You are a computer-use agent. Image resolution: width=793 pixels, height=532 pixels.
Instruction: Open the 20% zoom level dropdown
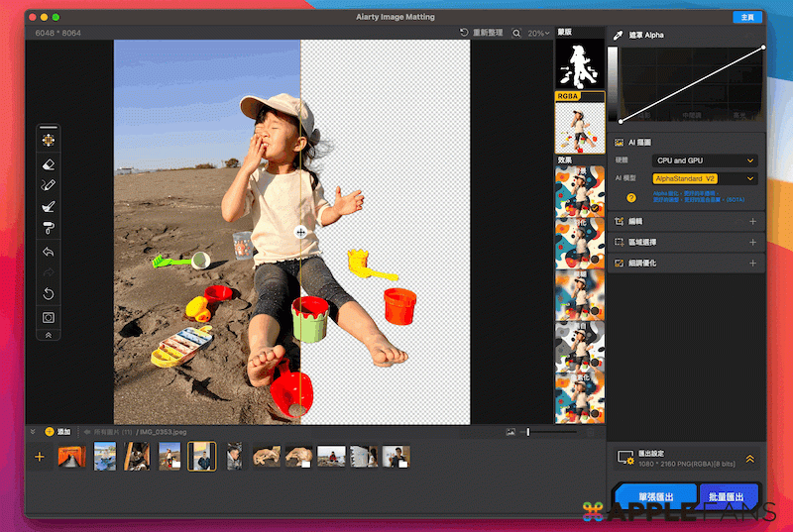pos(538,33)
